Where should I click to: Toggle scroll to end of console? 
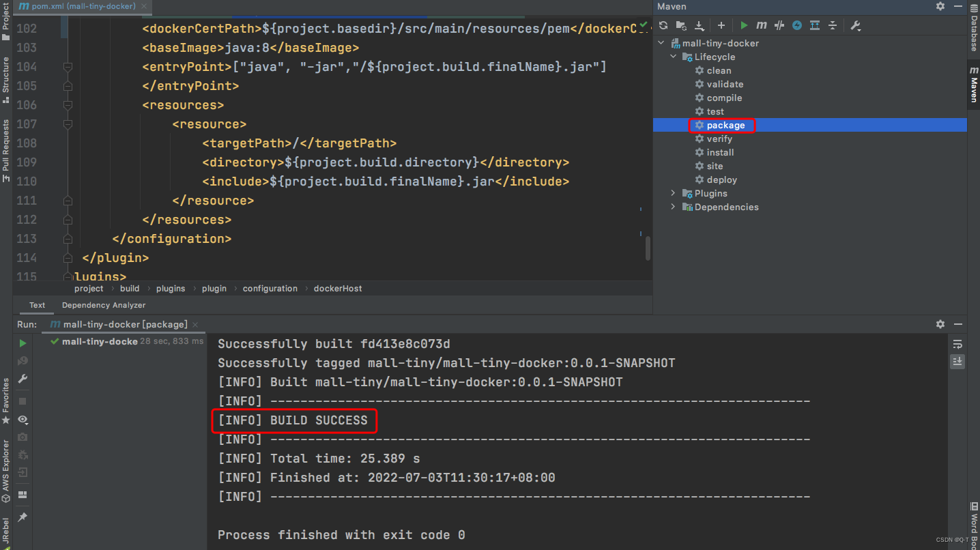957,362
